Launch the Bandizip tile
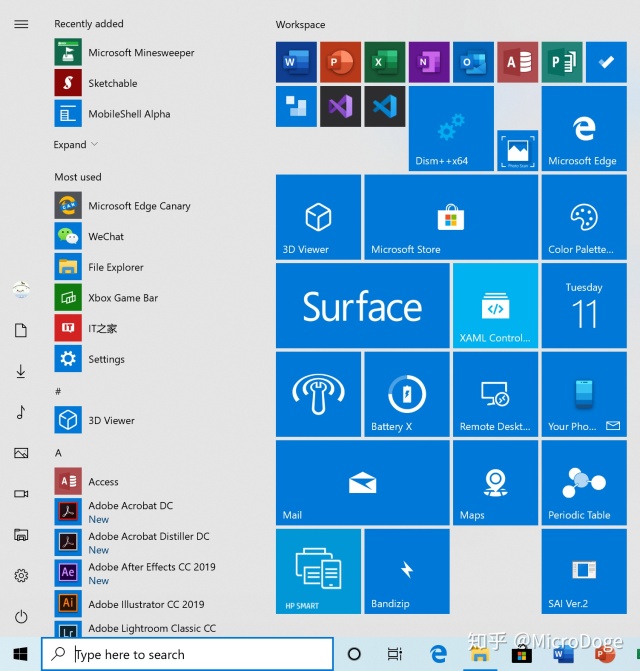640x671 pixels. coord(407,571)
